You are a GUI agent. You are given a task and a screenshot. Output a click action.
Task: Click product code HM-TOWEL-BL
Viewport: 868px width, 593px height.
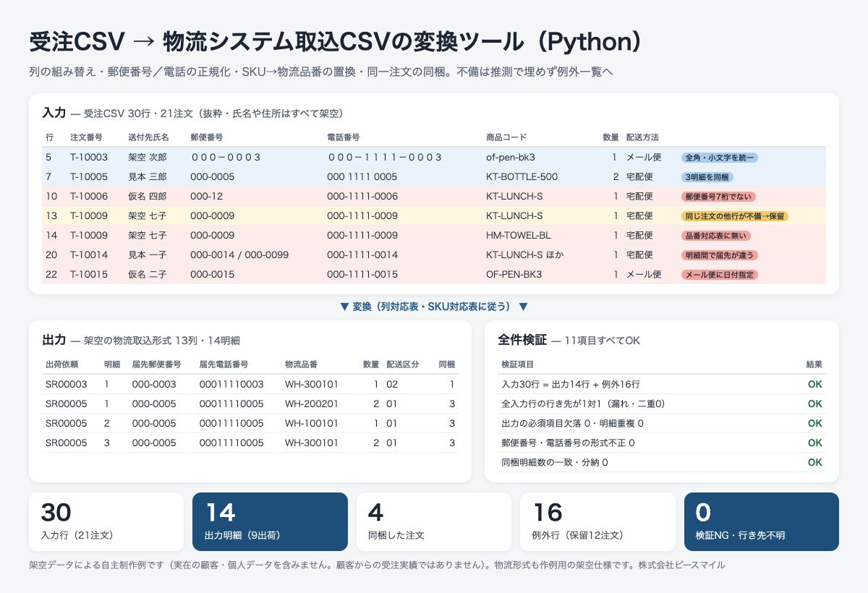[x=519, y=235]
